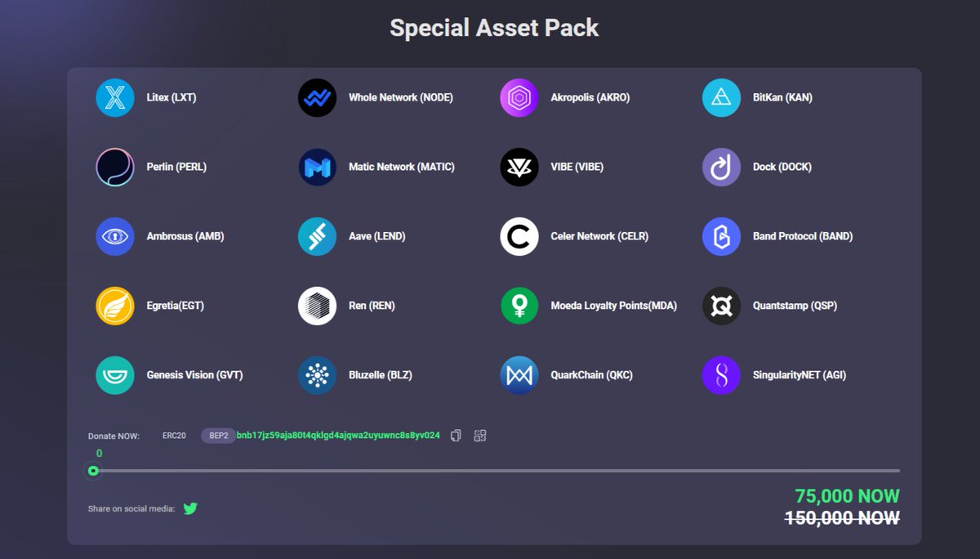Screen dimensions: 980x559
Task: Click the Ren (REN) label
Action: point(372,306)
